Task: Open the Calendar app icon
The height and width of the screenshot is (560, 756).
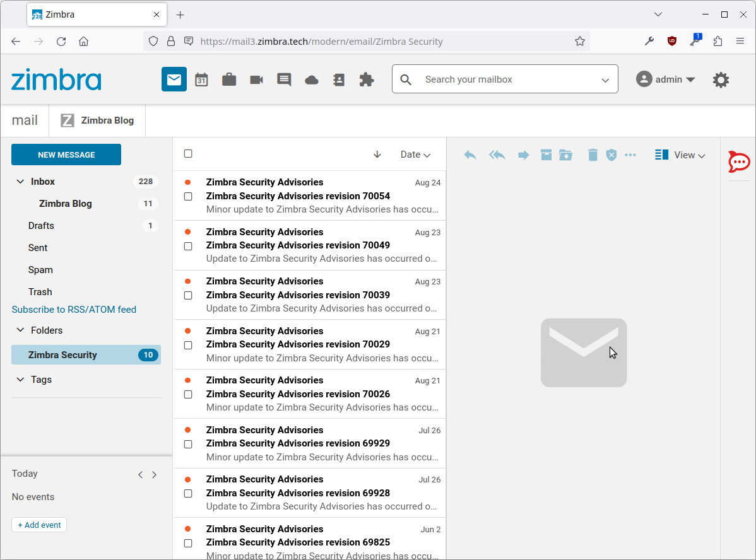Action: [x=201, y=79]
